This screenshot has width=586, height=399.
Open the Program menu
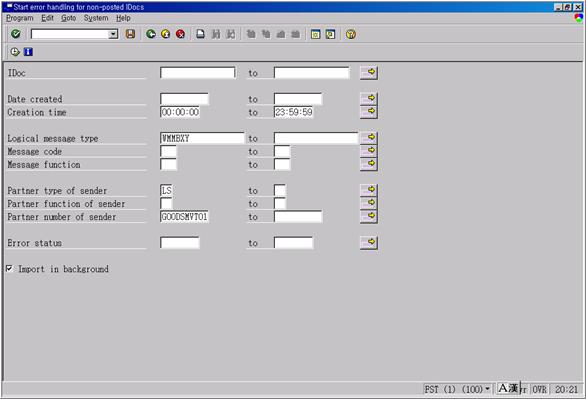20,18
